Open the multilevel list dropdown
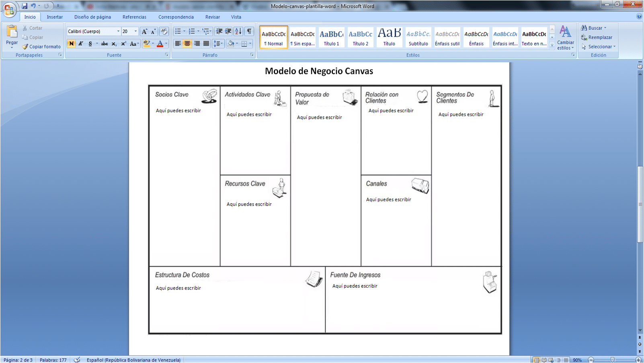 pyautogui.click(x=207, y=31)
